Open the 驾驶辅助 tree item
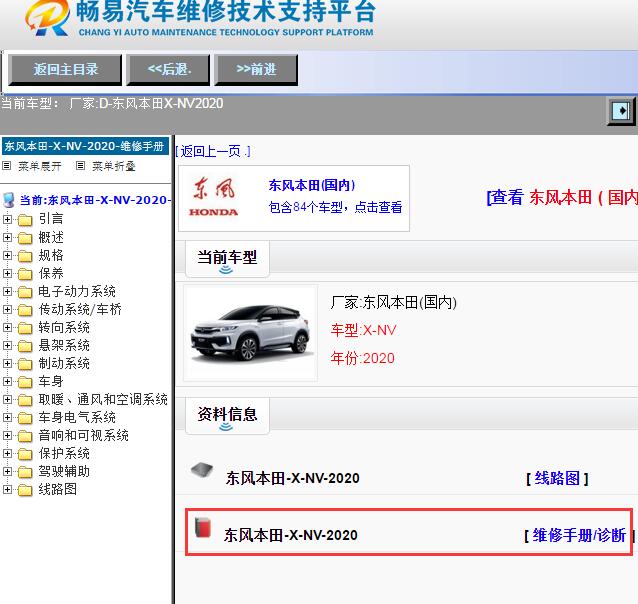This screenshot has width=638, height=604. pyautogui.click(x=64, y=471)
